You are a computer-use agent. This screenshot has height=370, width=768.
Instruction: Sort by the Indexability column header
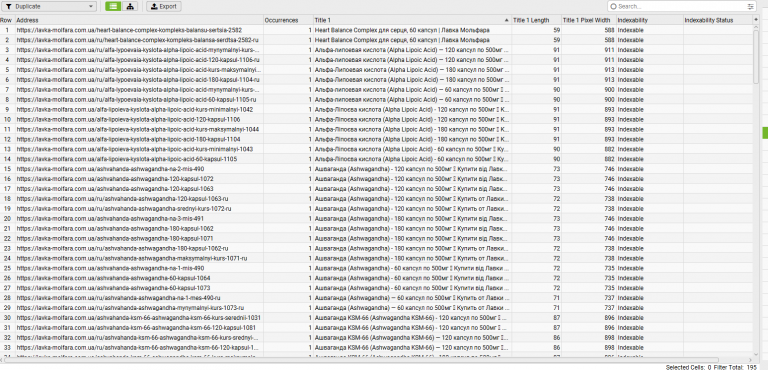click(649, 20)
